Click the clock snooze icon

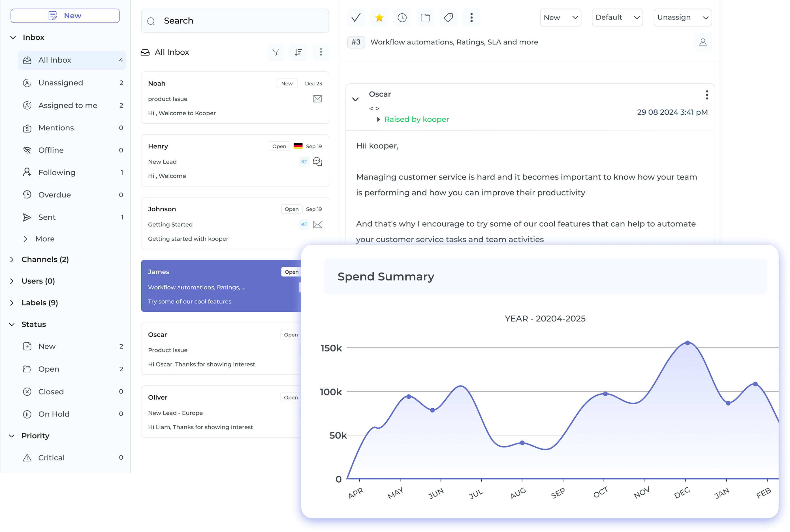coord(402,17)
